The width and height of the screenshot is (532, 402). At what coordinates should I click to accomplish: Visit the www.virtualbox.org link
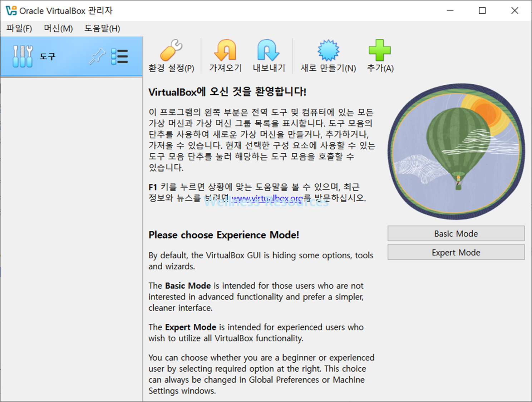tap(267, 198)
